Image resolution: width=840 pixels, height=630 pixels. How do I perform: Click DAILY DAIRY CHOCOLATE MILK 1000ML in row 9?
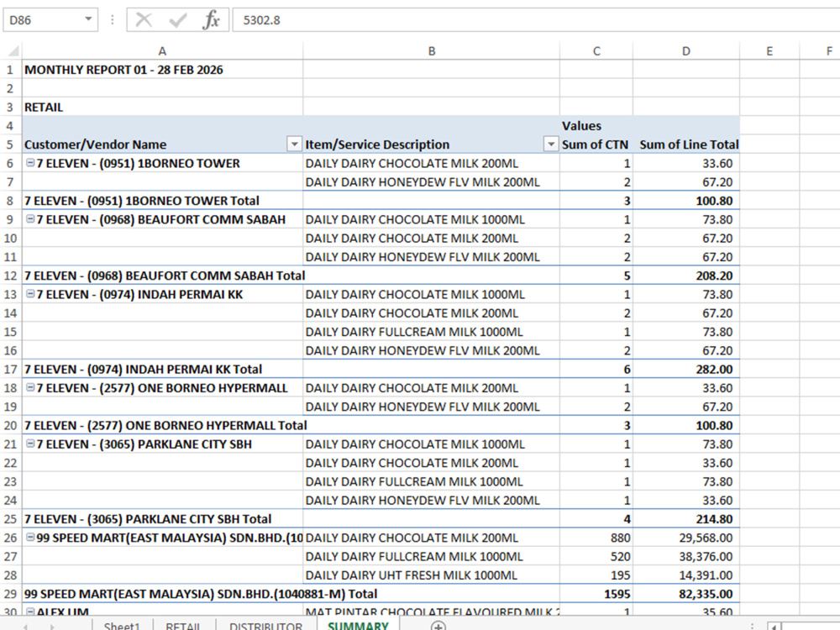coord(432,219)
